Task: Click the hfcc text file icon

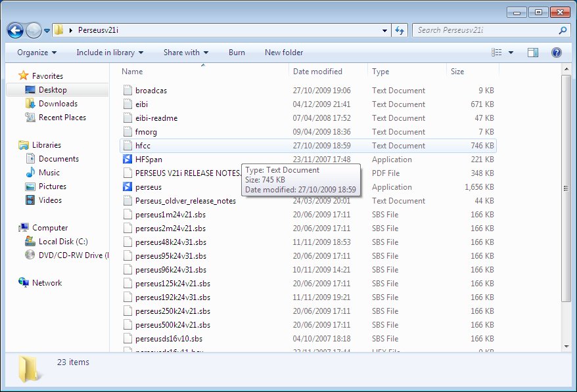Action: [x=127, y=146]
